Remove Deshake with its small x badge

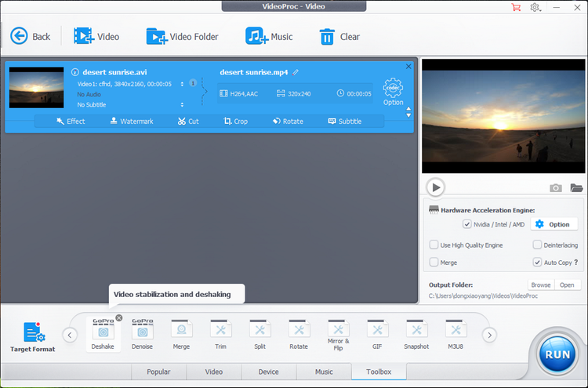119,317
